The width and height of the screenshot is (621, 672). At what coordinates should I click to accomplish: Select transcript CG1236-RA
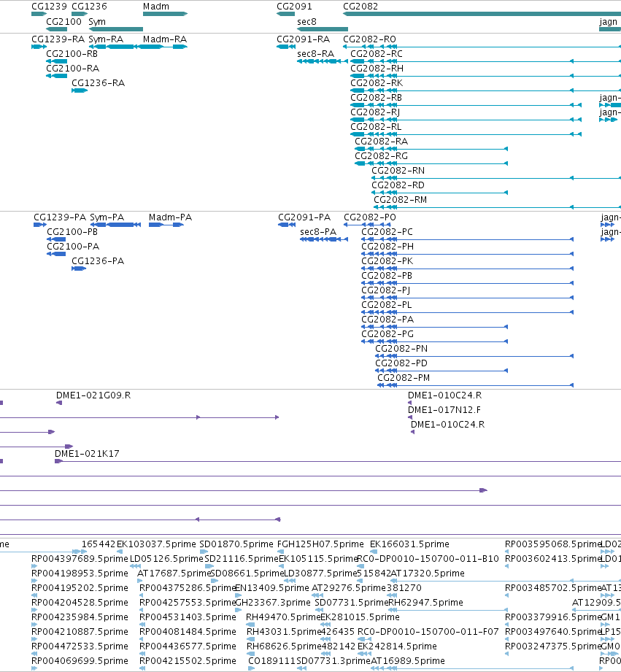coord(98,83)
